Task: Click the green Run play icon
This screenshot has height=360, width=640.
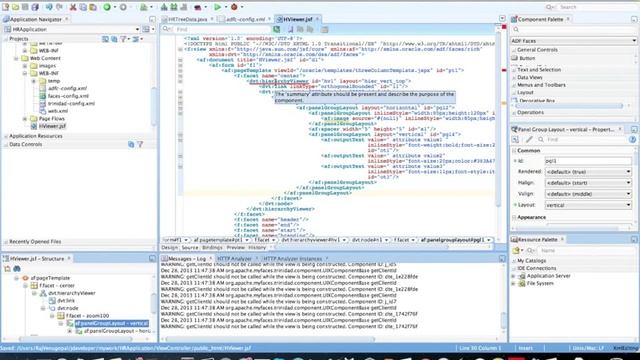Action: click(218, 7)
